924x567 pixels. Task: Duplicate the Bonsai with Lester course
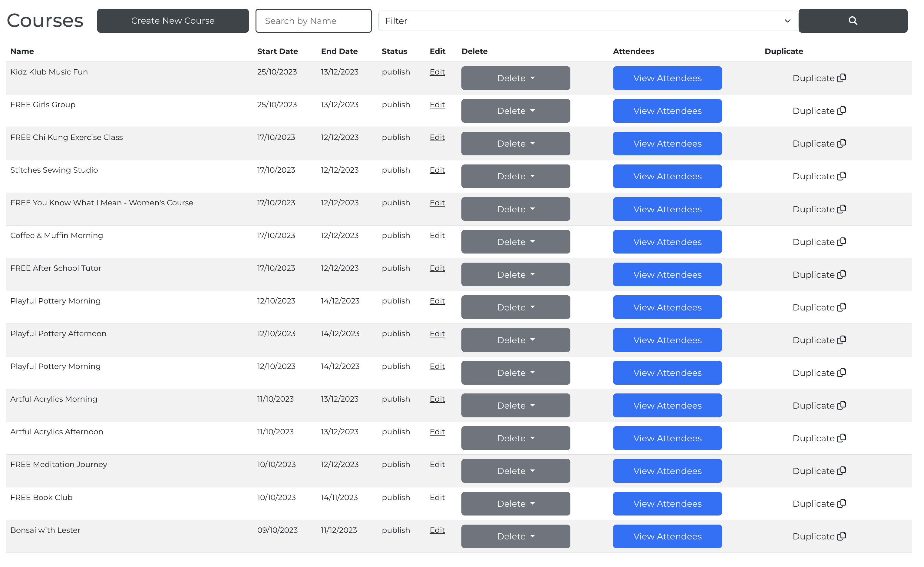point(819,536)
